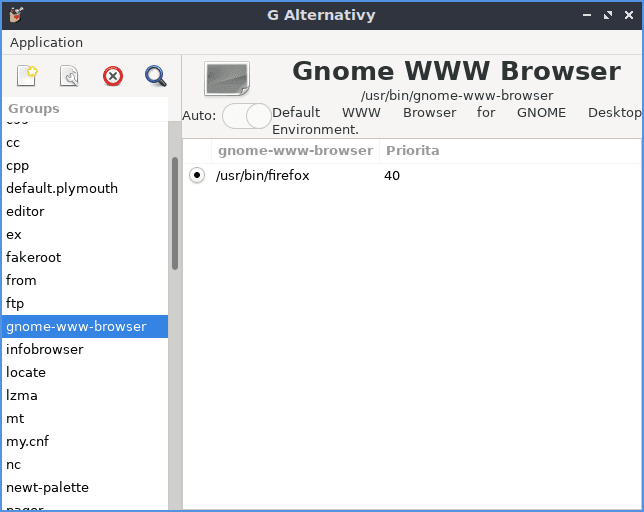Select the cc group
This screenshot has width=644, height=512.
(x=85, y=142)
